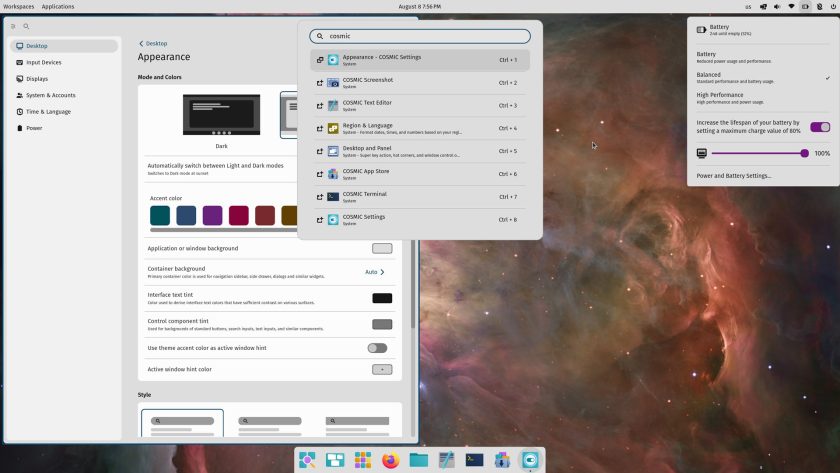Select Desktop category in Settings sidebar
This screenshot has height=473, width=840.
(64, 46)
